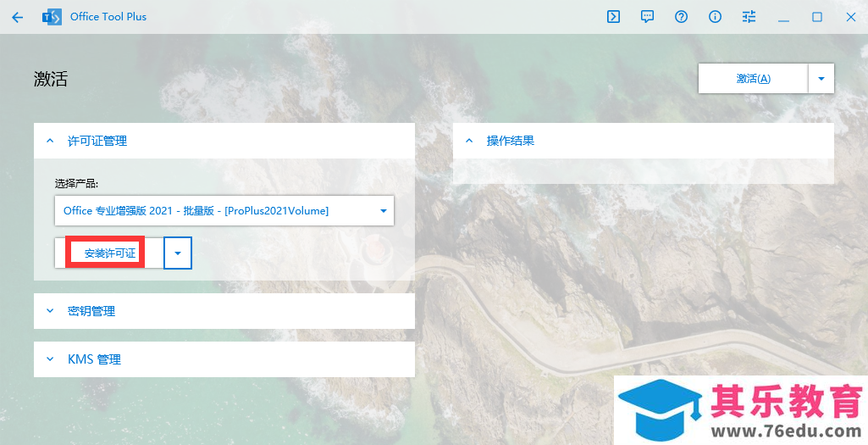Expand the 密钥管理 section
The height and width of the screenshot is (445, 868).
pyautogui.click(x=224, y=311)
